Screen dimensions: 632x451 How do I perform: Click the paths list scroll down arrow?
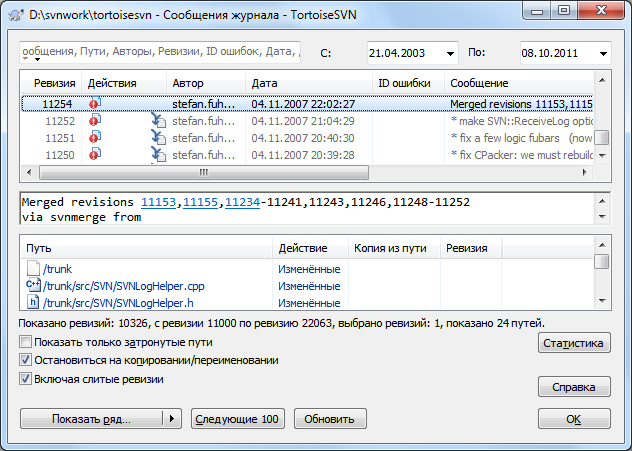pyautogui.click(x=602, y=301)
